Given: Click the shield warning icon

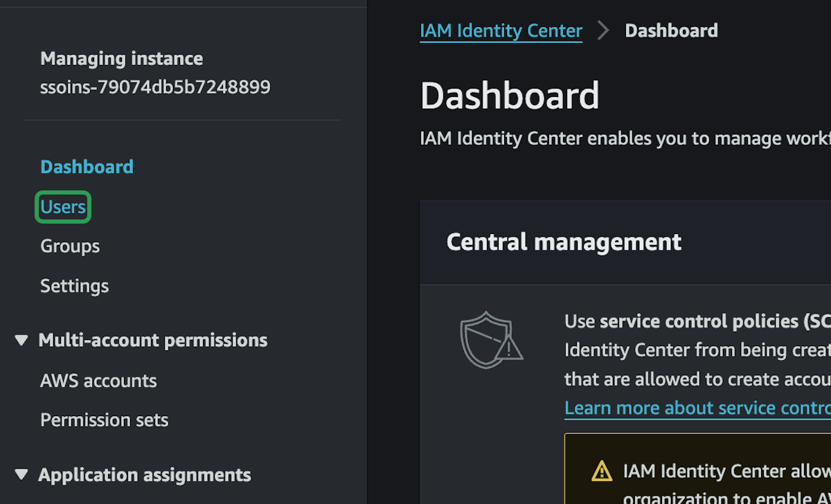Looking at the screenshot, I should click(491, 340).
